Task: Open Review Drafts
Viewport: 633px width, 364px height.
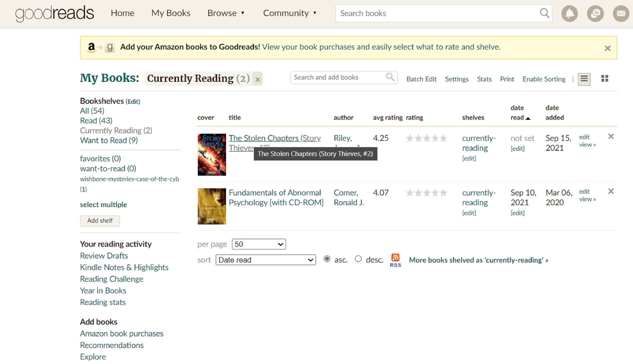Action: click(x=104, y=256)
